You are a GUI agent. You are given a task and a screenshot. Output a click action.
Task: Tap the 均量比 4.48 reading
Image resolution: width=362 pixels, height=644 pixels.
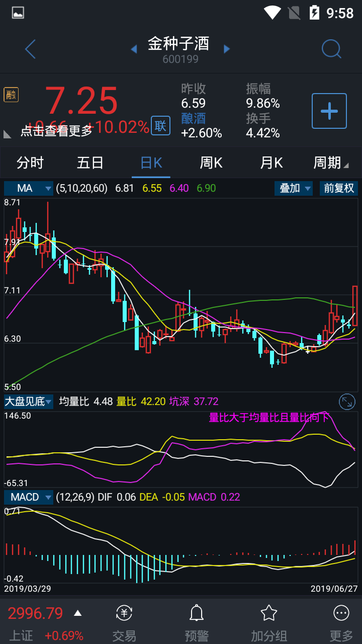tap(85, 401)
